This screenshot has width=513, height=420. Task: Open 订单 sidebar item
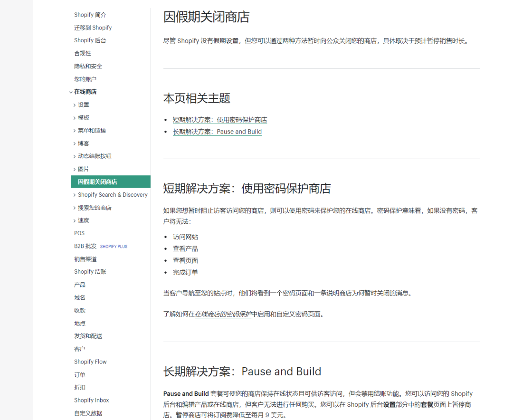[x=79, y=374]
